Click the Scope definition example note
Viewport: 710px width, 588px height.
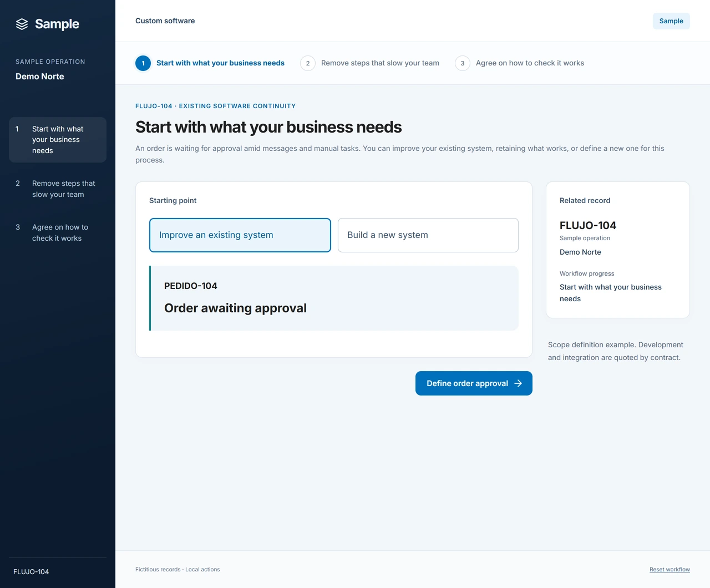click(x=616, y=351)
